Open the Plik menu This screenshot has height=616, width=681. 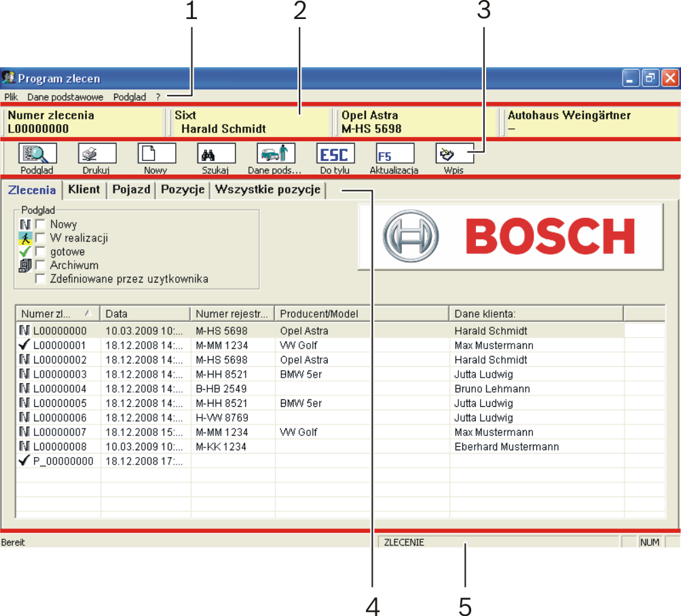pos(12,97)
